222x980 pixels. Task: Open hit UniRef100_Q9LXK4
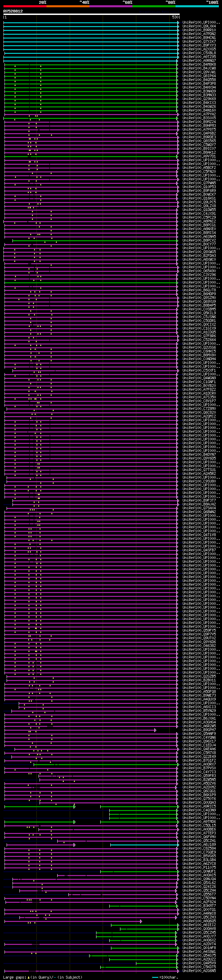click(199, 26)
